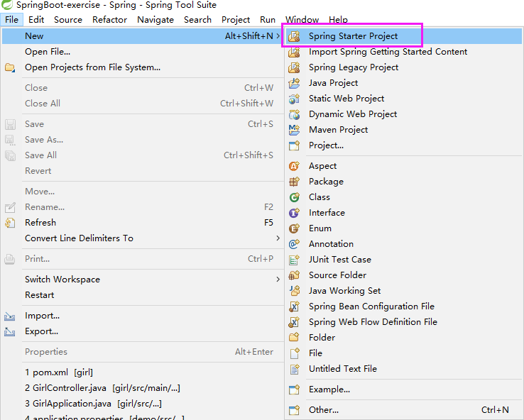524x420 pixels.
Task: Open the Navigate menu
Action: coord(155,20)
